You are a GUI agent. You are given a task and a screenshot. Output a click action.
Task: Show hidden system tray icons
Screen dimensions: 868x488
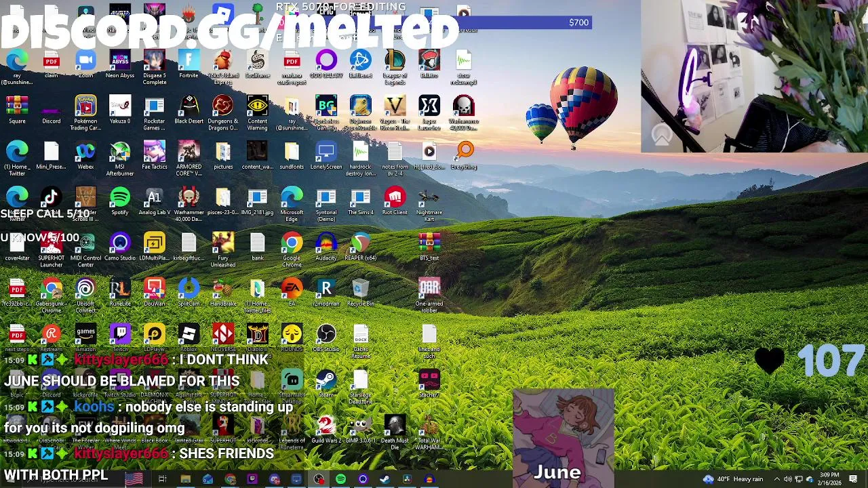tap(777, 479)
